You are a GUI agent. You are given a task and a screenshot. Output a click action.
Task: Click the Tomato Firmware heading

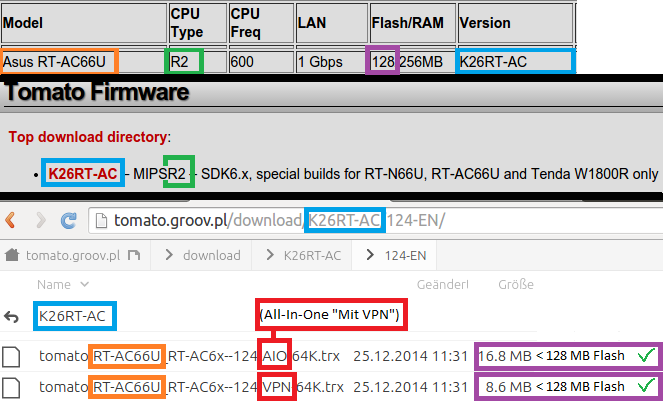click(x=96, y=92)
